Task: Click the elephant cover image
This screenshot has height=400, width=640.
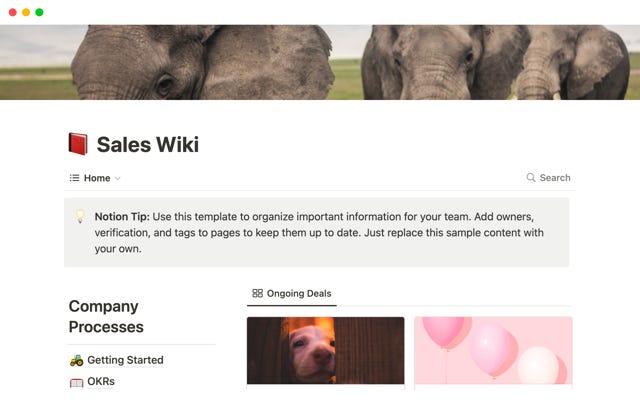Action: click(320, 62)
